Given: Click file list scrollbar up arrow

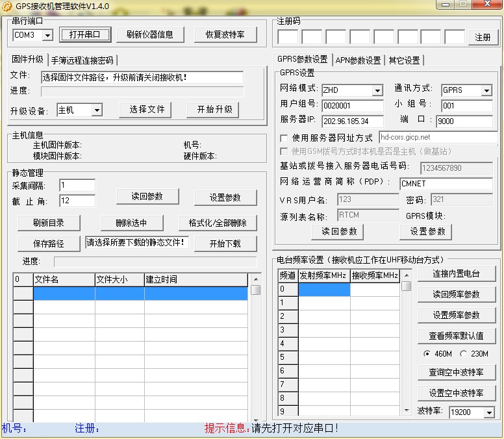Looking at the screenshot, I should tap(256, 279).
